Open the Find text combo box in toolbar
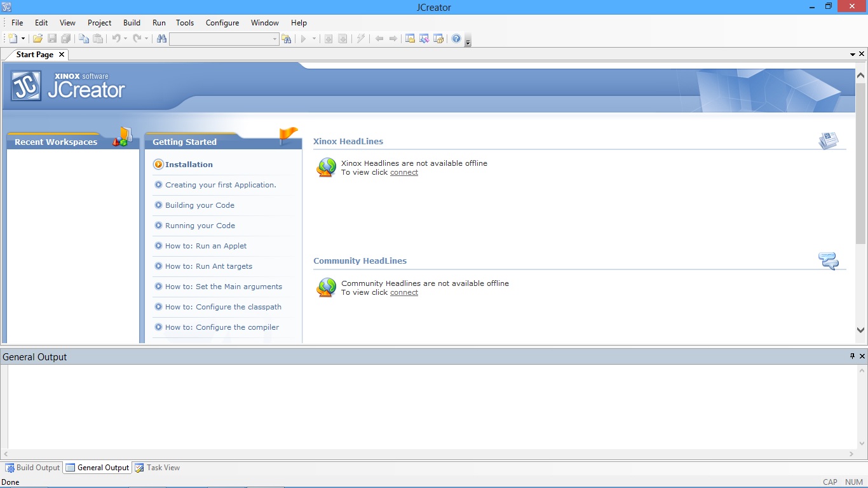Screen dimensions: 868x488 click(224, 39)
